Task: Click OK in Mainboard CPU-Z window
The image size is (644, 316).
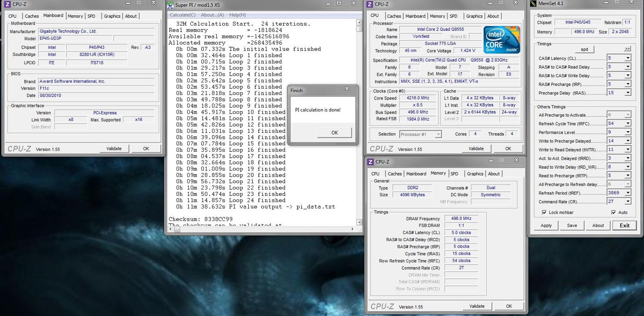Action: [x=146, y=149]
